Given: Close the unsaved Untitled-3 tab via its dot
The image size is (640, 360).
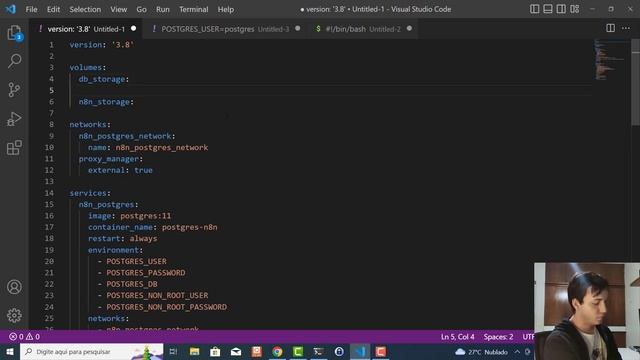Looking at the screenshot, I should [x=298, y=29].
